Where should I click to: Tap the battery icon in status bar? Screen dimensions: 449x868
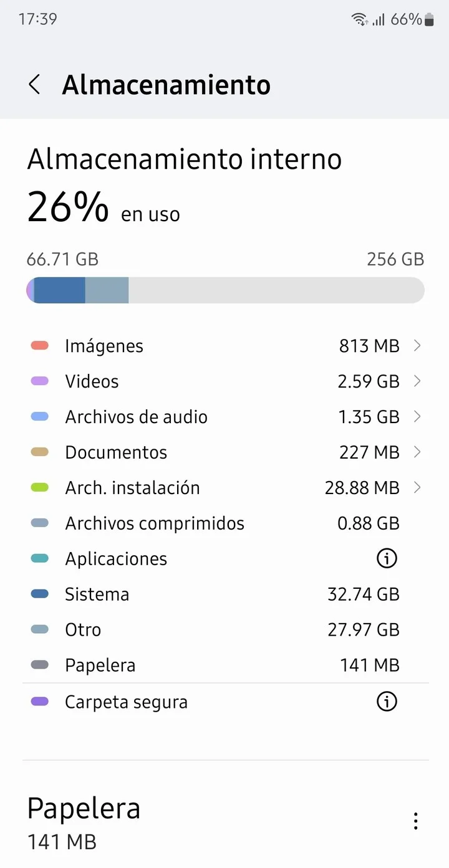pos(429,19)
